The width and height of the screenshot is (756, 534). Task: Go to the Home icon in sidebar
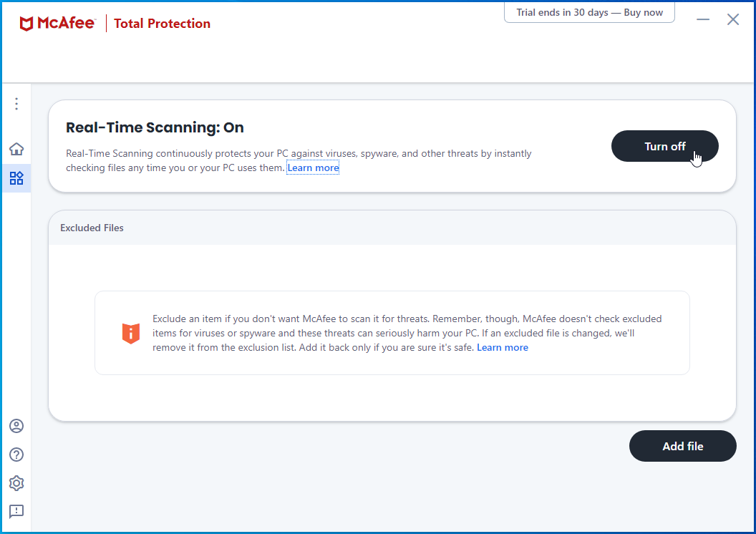coord(16,149)
